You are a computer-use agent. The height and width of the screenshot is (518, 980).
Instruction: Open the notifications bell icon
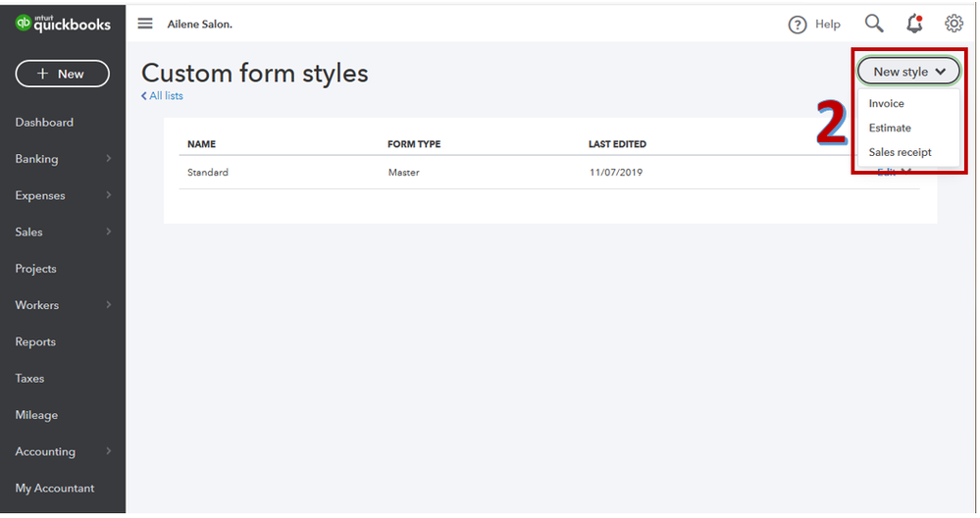[x=914, y=24]
